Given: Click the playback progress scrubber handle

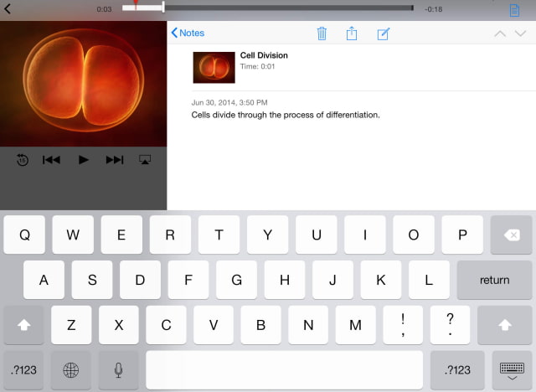Looking at the screenshot, I should 163,8.
